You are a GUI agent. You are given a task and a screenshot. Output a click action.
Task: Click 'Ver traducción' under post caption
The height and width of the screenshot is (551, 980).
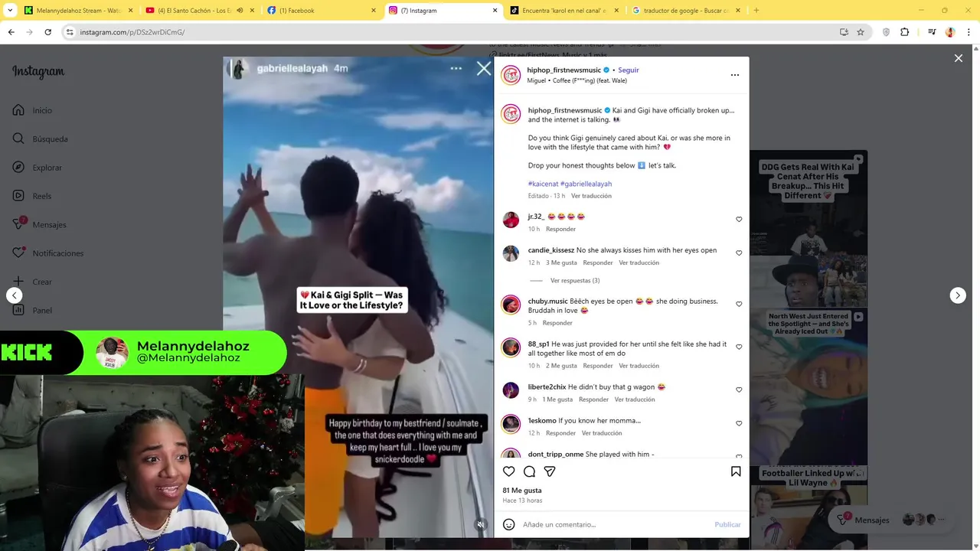(x=591, y=196)
